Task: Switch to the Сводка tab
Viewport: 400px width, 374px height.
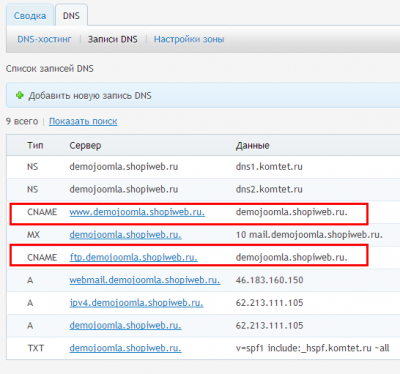Action: point(30,16)
